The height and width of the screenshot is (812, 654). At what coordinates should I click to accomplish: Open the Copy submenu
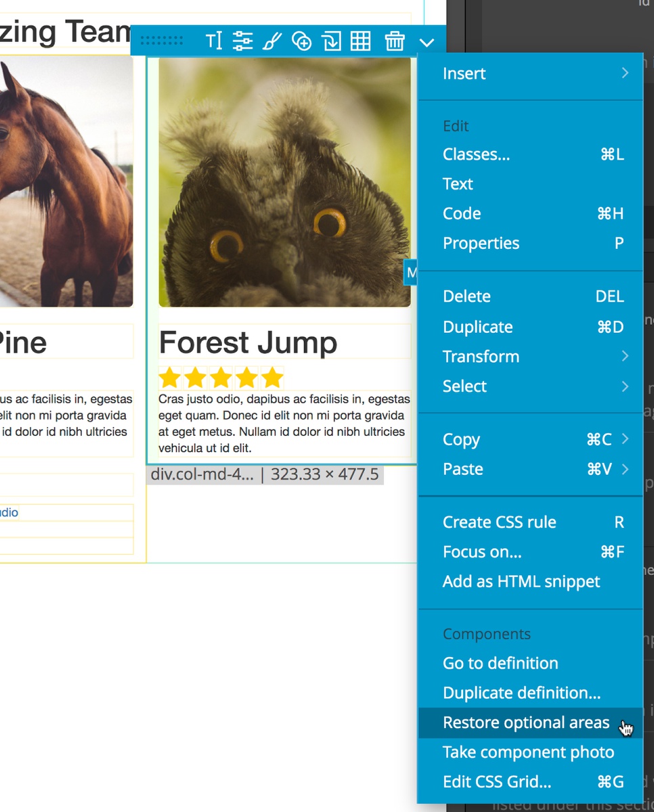tap(530, 439)
